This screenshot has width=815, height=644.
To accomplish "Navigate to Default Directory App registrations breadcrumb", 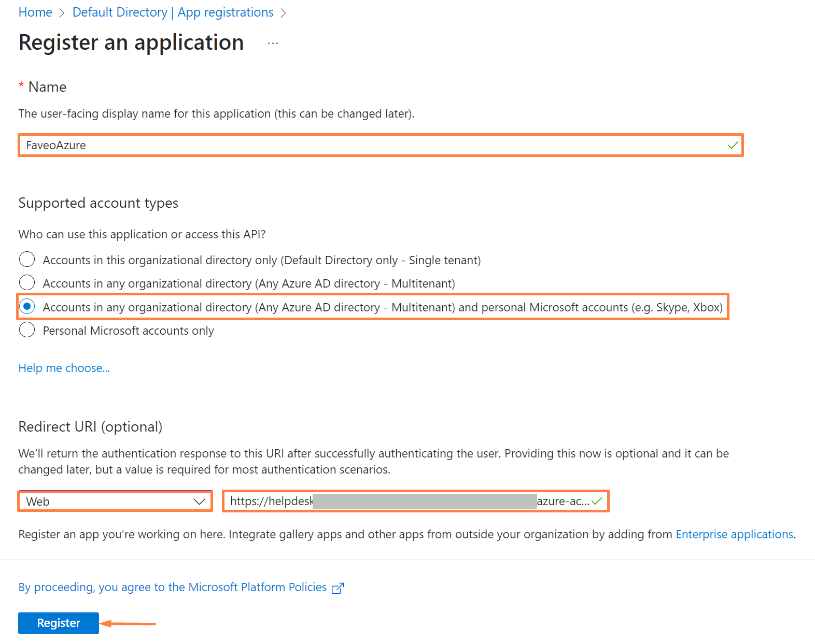I will pos(173,12).
